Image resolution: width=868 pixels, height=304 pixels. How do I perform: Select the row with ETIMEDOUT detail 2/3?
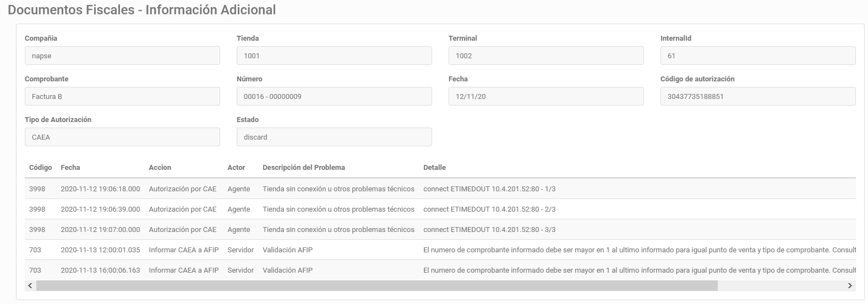coord(440,209)
